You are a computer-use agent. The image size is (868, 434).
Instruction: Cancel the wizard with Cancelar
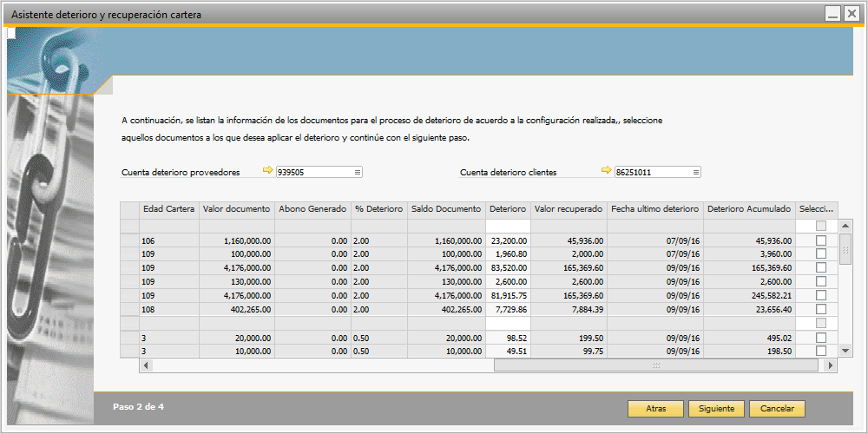click(777, 408)
